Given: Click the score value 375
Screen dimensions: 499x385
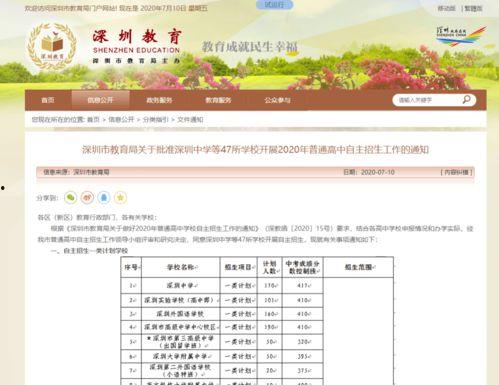Looking at the screenshot, I should tap(303, 370).
